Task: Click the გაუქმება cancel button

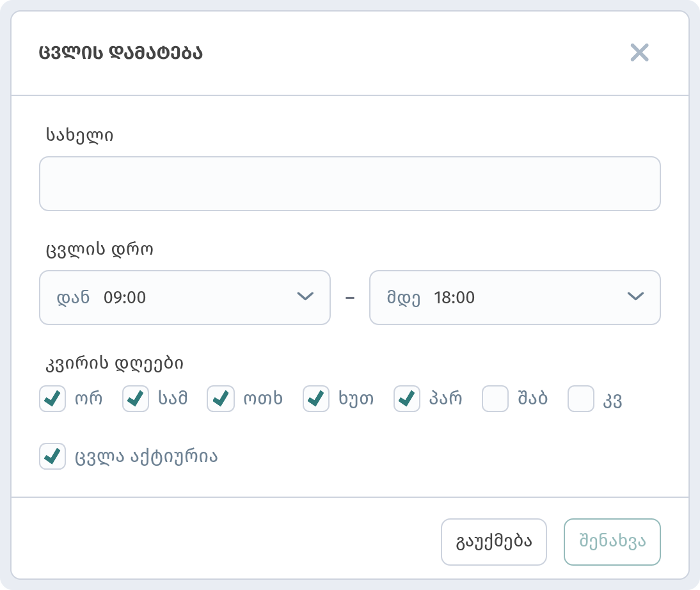Action: click(x=494, y=542)
